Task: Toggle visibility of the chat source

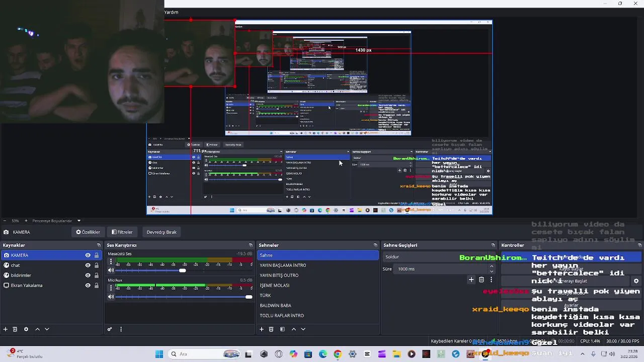Action: point(88,265)
